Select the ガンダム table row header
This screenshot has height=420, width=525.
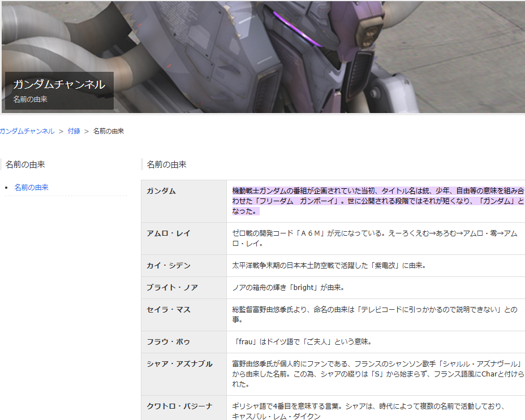[x=184, y=201]
